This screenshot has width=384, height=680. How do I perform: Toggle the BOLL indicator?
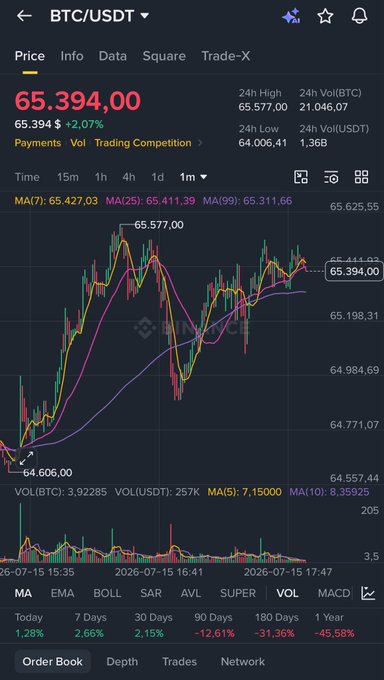[x=107, y=593]
